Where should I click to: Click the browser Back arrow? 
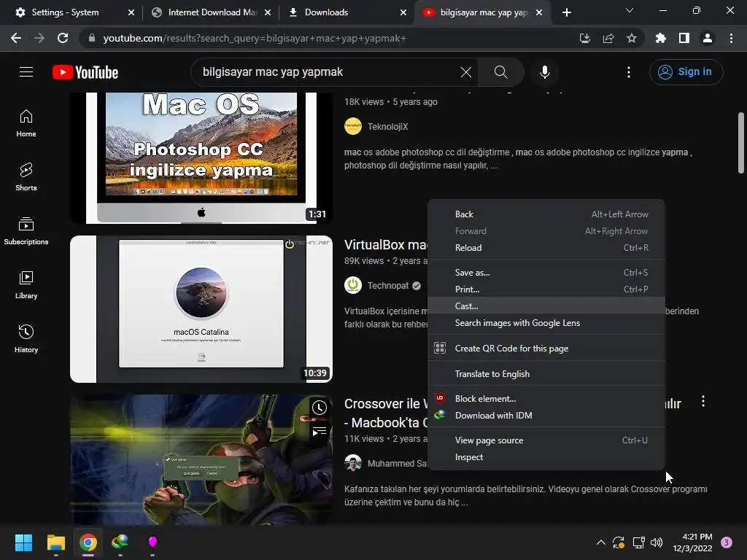click(x=16, y=38)
